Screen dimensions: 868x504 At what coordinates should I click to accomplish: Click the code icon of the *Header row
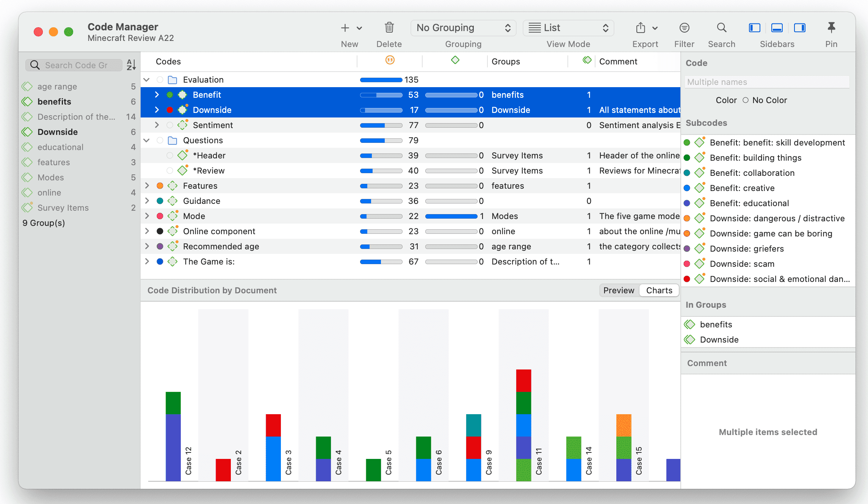[x=183, y=155]
